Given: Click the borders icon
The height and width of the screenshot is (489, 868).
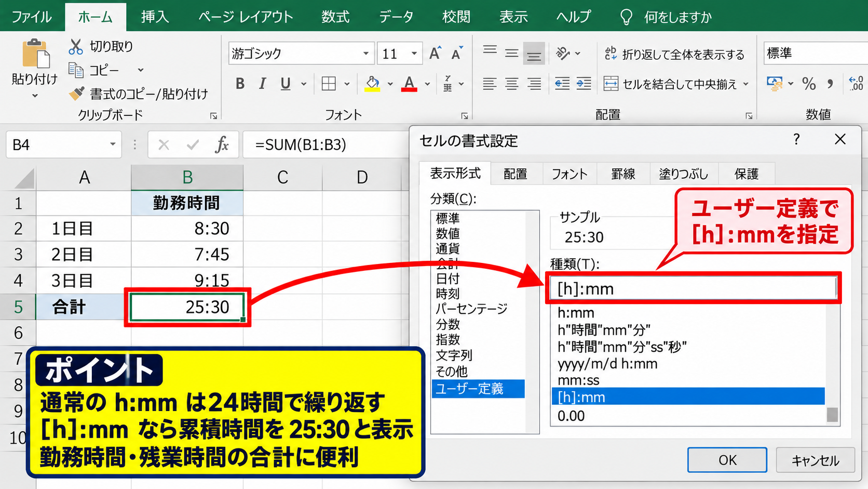Looking at the screenshot, I should pyautogui.click(x=329, y=84).
